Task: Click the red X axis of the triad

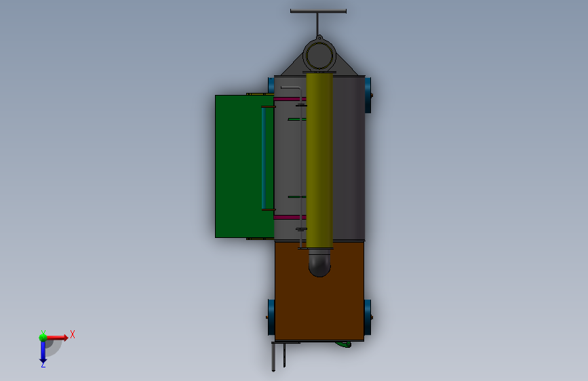Action: [57, 338]
